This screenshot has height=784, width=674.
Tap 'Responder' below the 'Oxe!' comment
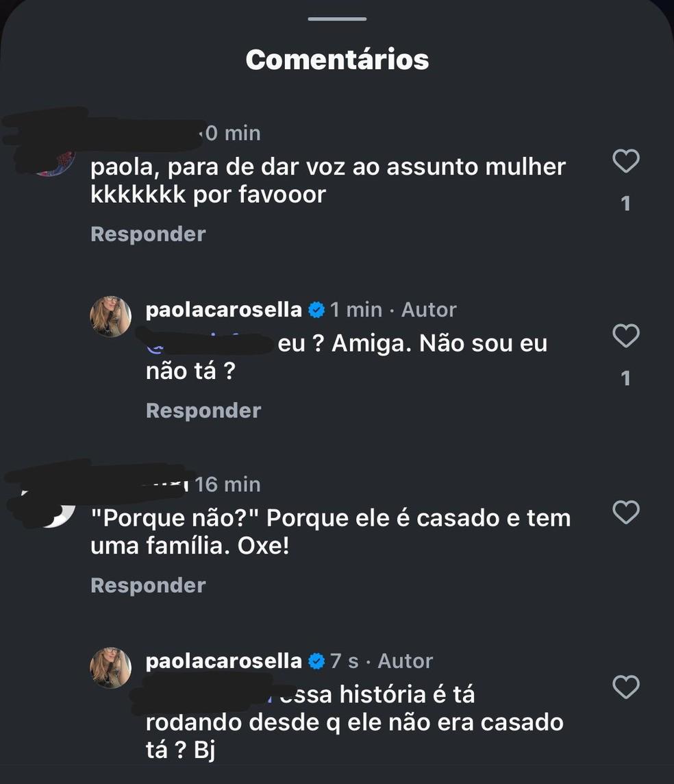tap(147, 585)
